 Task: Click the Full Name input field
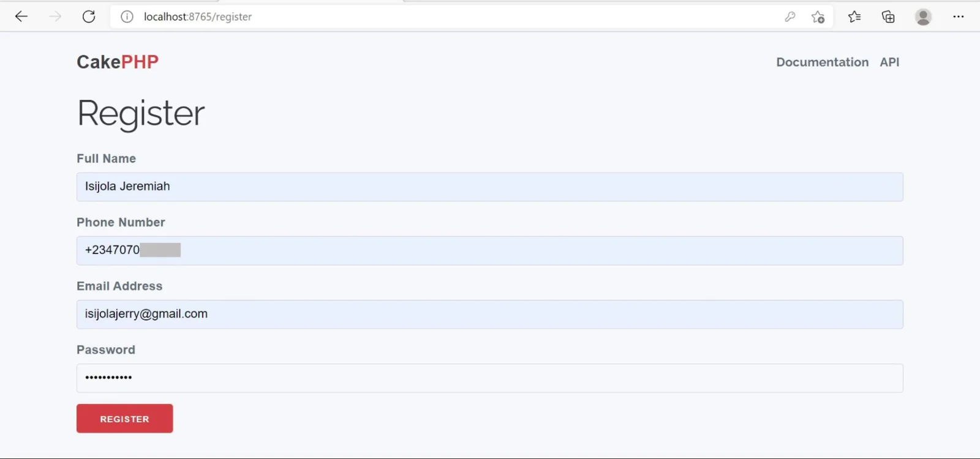pyautogui.click(x=489, y=187)
